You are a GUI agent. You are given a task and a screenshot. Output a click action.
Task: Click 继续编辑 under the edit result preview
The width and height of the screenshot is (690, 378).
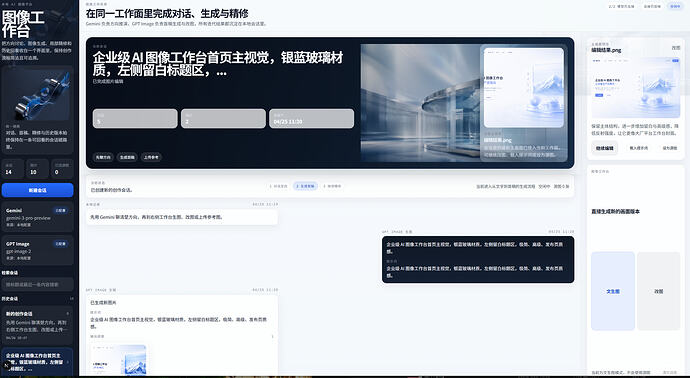pyautogui.click(x=605, y=148)
